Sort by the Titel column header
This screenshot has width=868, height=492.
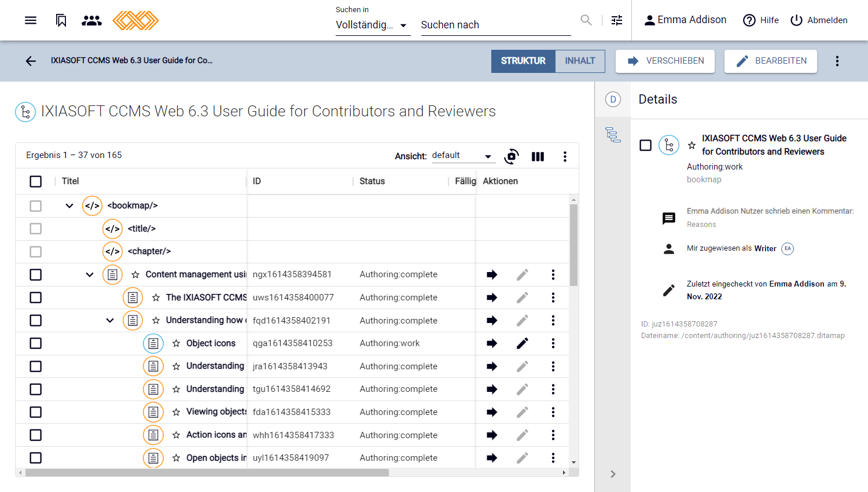pyautogui.click(x=71, y=181)
